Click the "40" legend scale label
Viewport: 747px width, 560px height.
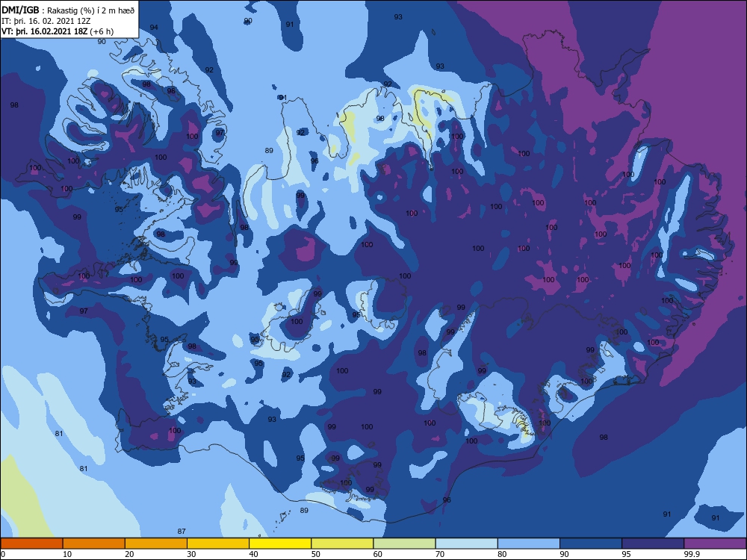tap(253, 554)
